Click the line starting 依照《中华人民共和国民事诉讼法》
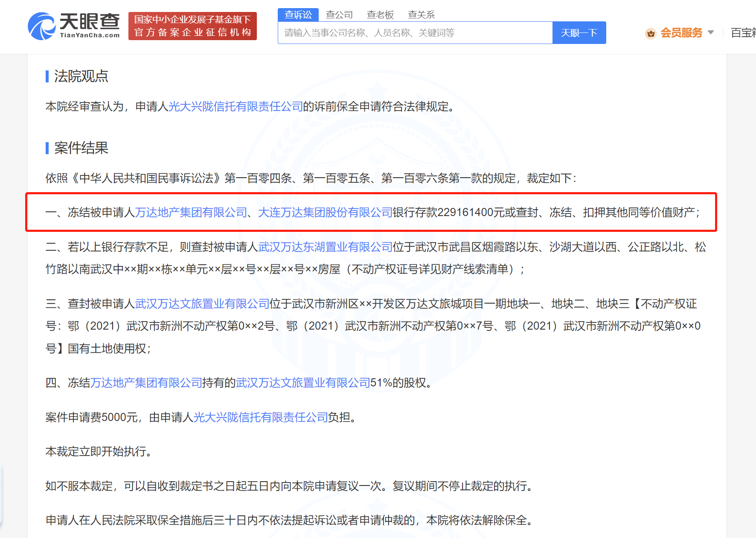Viewport: 756px width, 538px height. tap(311, 178)
